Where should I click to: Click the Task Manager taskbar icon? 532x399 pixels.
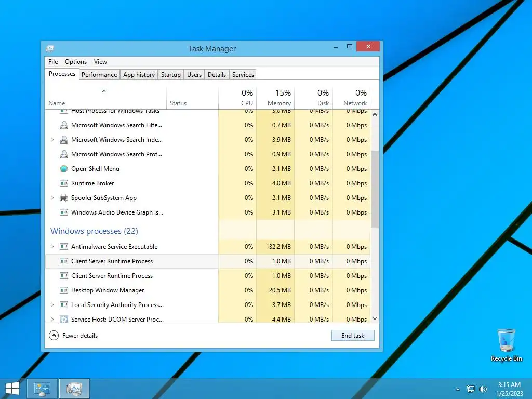[74, 389]
